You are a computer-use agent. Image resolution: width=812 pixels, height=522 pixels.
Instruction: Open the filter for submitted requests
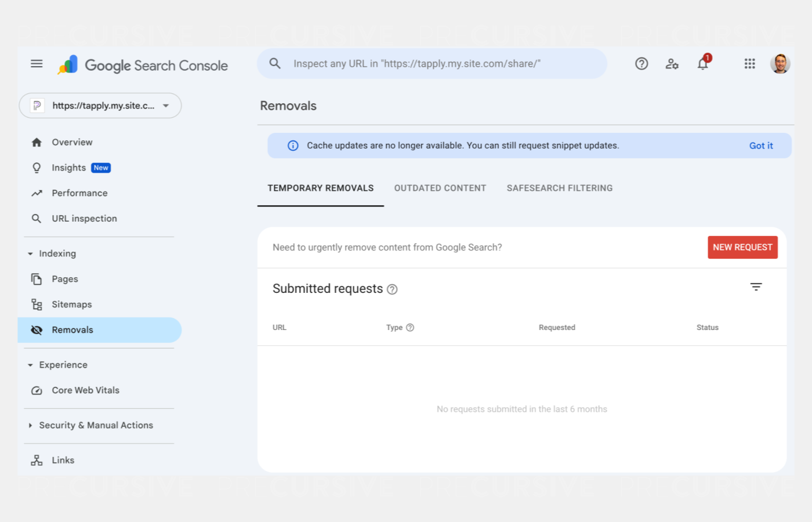coord(756,287)
